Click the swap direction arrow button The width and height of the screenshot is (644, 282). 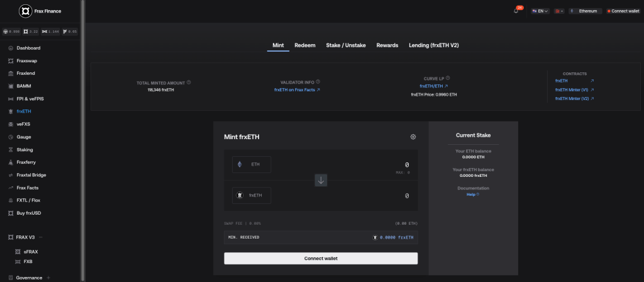[321, 180]
